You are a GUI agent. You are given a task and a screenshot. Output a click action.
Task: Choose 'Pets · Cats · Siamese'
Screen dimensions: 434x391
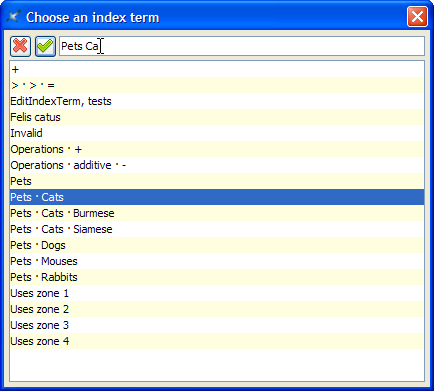[x=217, y=229]
